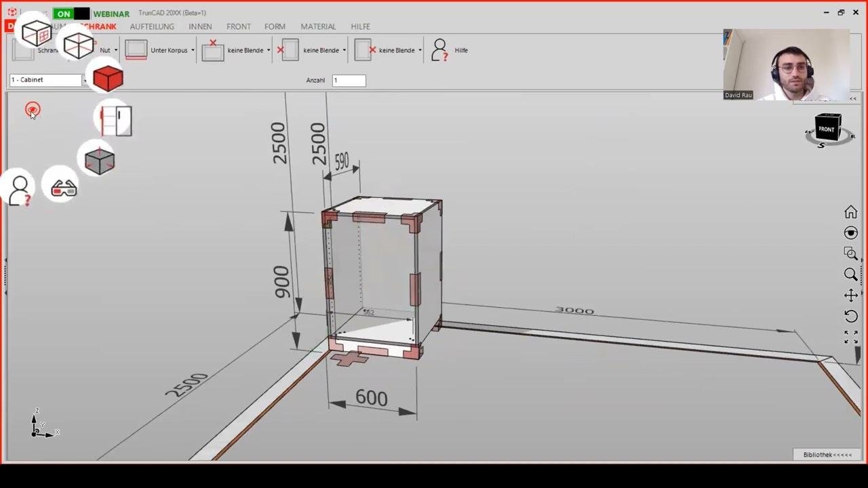This screenshot has width=868, height=488.
Task: Click the magnifier zoom icon
Action: [850, 274]
